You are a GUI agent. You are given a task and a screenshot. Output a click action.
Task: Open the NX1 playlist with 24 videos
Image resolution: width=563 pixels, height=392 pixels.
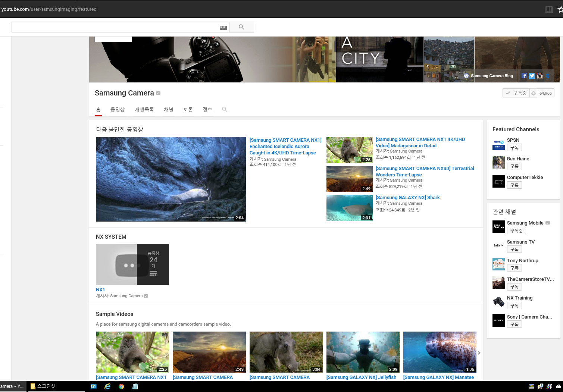coord(132,264)
